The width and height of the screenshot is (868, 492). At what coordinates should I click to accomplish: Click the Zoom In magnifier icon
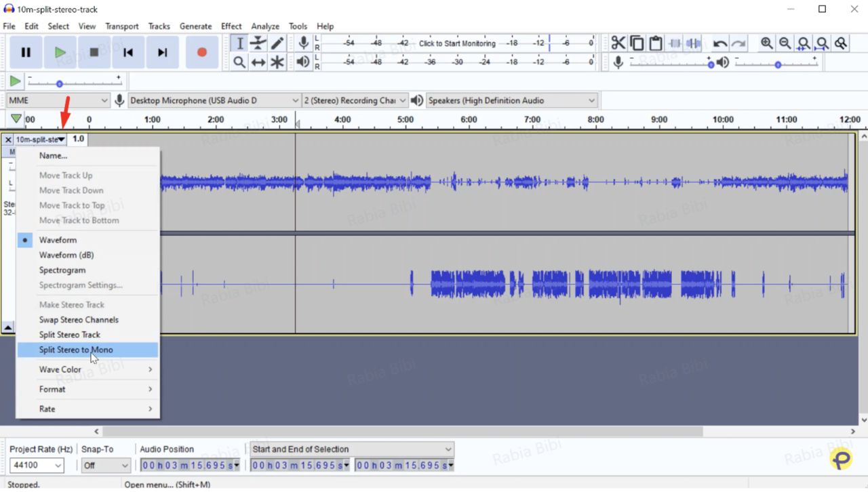[x=766, y=43]
